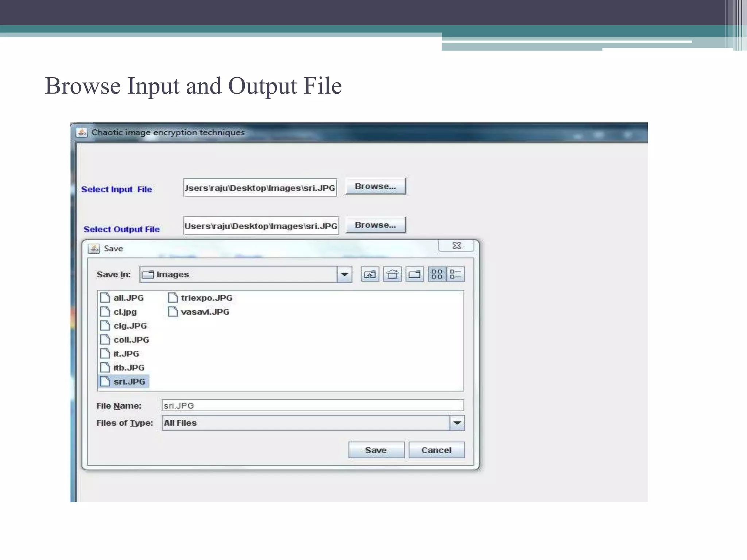Viewport: 747px width, 560px height.
Task: Click file icon beside clg.JPG
Action: click(105, 326)
